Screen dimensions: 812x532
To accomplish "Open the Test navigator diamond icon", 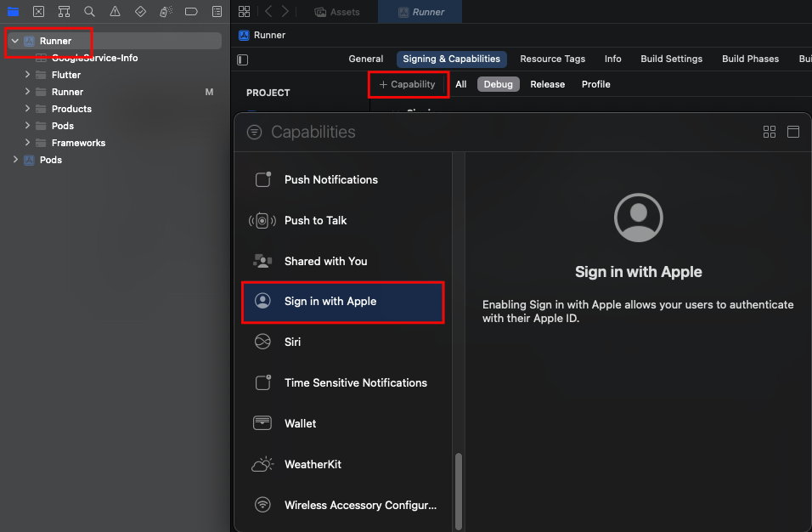I will pos(140,11).
